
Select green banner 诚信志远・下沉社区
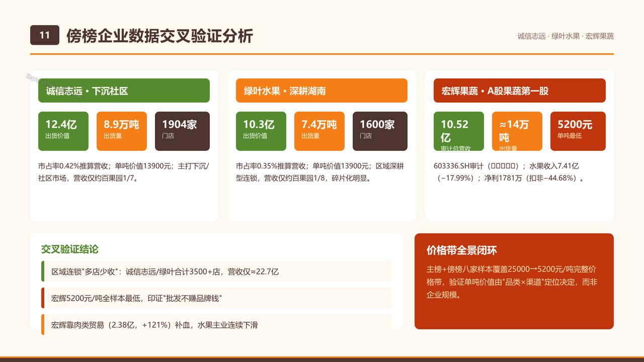[124, 90]
